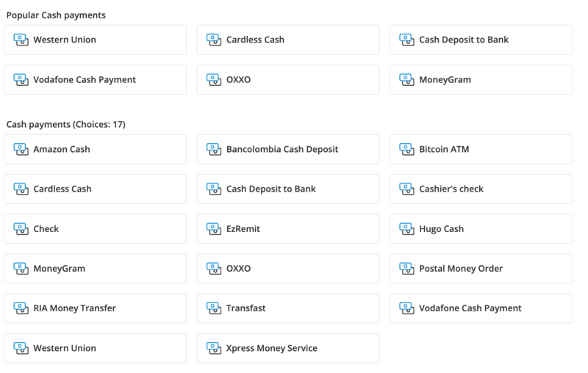Select Western Union under Popular Cash payments
Viewport: 588px width, 373px height.
(x=95, y=40)
